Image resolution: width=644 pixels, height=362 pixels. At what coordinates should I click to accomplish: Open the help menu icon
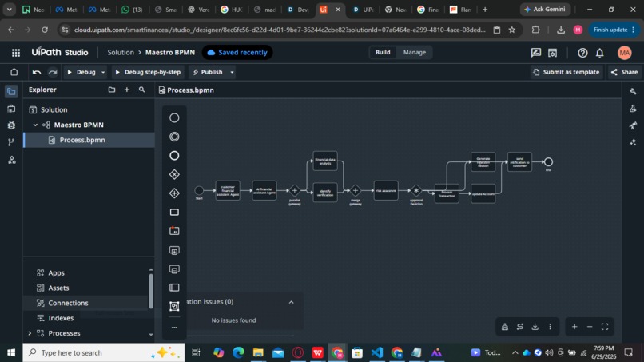(x=582, y=53)
